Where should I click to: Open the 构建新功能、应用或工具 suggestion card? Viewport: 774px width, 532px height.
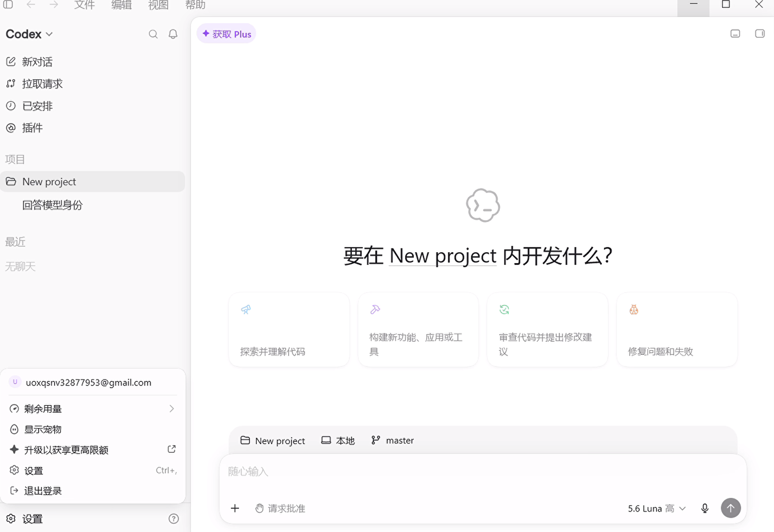[x=418, y=329]
